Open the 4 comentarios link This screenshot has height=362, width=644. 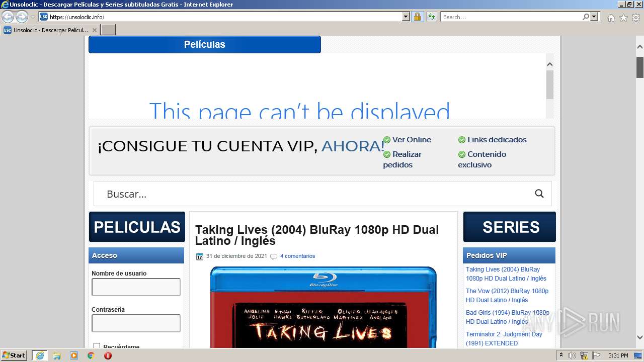pyautogui.click(x=297, y=256)
